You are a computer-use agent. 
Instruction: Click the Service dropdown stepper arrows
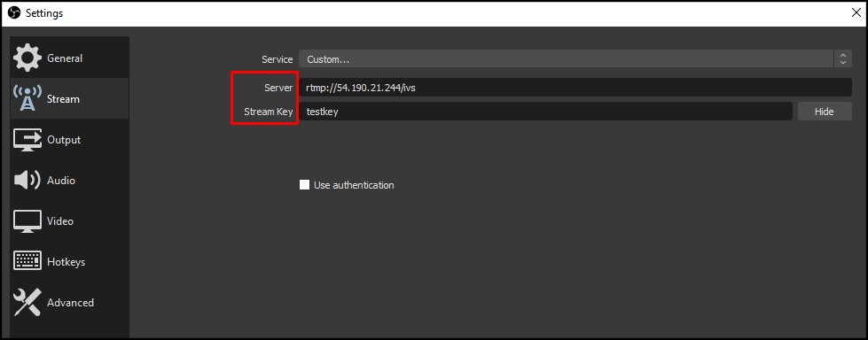click(x=842, y=59)
